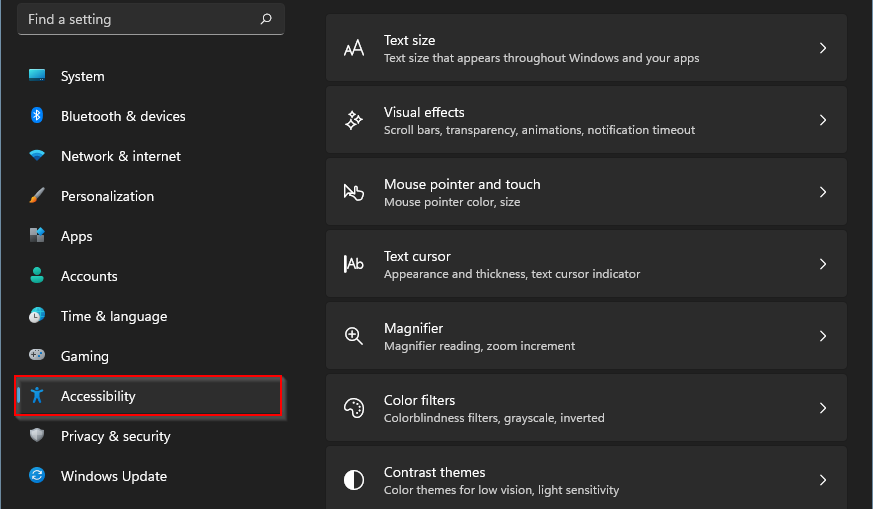Click 'Colorblindness filters, grayscale, inverted' description

click(494, 418)
